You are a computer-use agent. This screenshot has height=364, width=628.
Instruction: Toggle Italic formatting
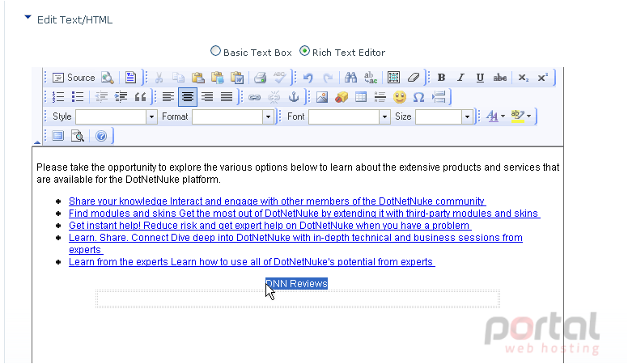461,78
